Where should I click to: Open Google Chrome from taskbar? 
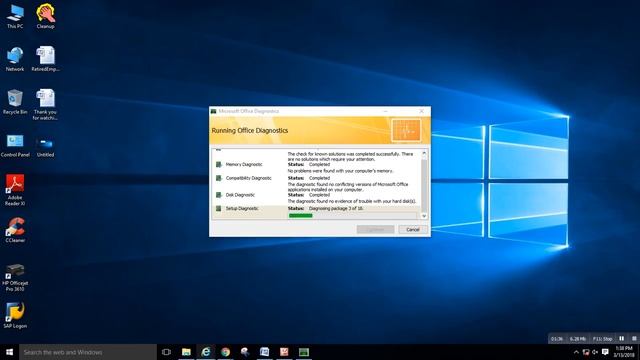tap(225, 352)
